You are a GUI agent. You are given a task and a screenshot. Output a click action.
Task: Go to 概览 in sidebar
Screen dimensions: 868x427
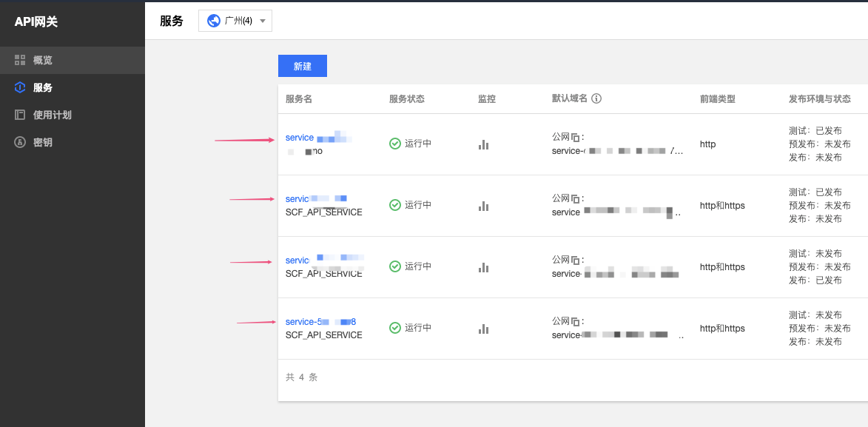(42, 60)
